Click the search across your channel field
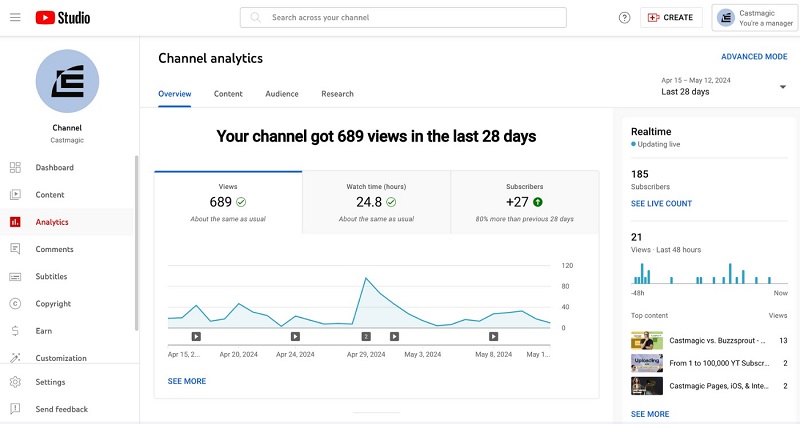Screen dimensions: 800x424 click(403, 17)
